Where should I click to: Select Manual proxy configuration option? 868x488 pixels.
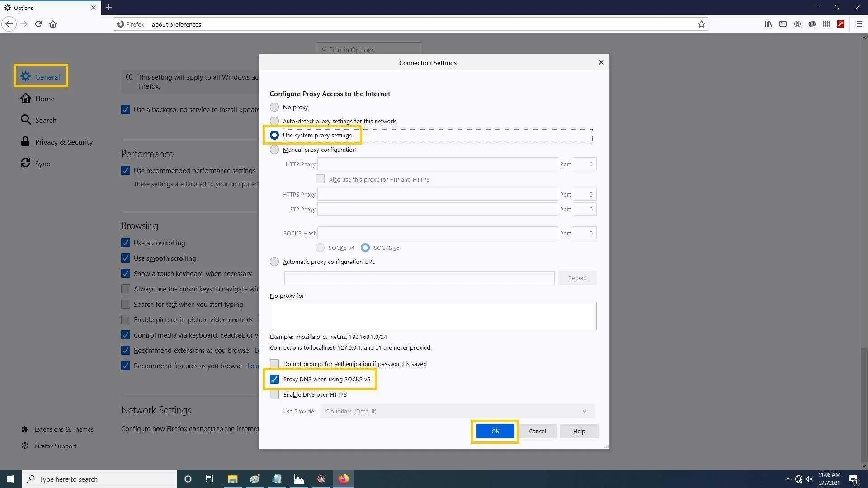tap(274, 150)
